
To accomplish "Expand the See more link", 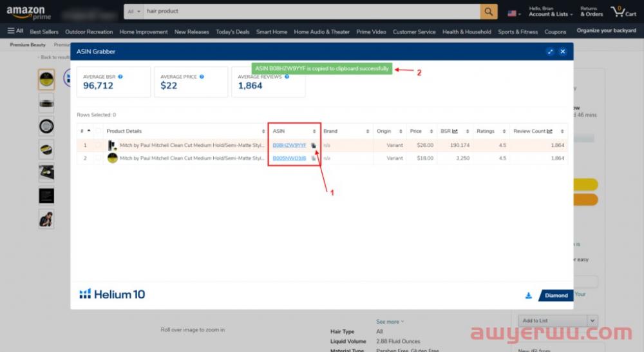I will (x=390, y=322).
